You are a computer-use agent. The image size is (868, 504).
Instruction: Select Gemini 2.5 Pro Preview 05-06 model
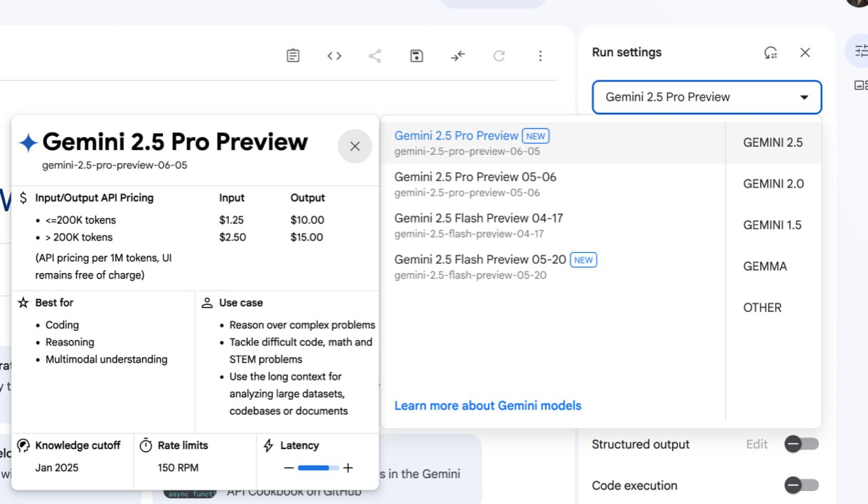(x=552, y=184)
